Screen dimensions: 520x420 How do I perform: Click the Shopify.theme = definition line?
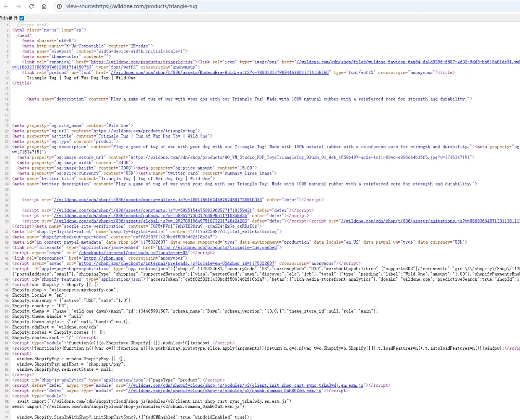pyautogui.click(x=195, y=311)
